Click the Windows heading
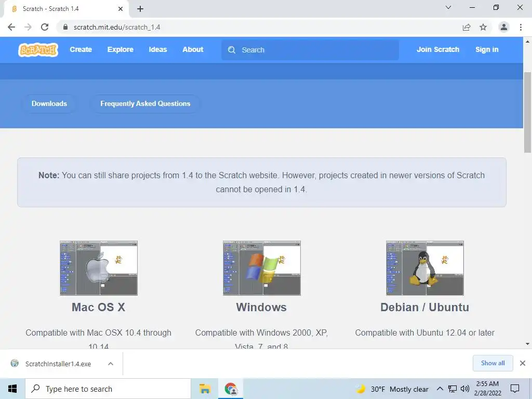This screenshot has height=399, width=532. (262, 307)
